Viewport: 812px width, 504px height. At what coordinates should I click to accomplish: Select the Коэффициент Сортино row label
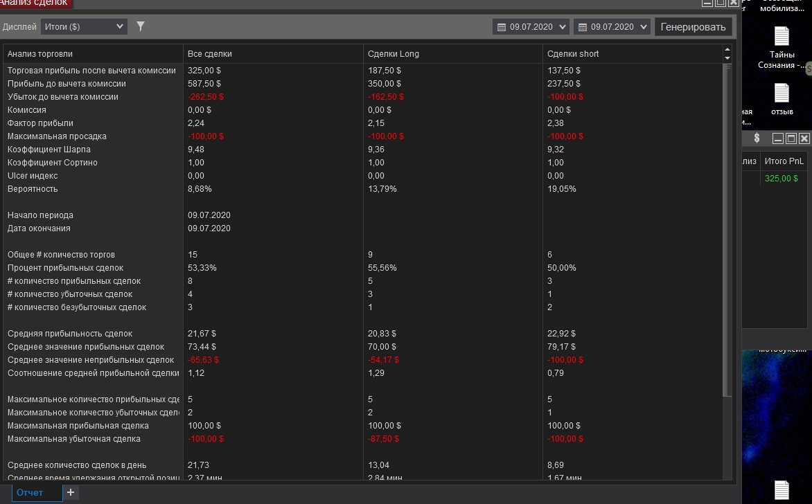pos(52,163)
